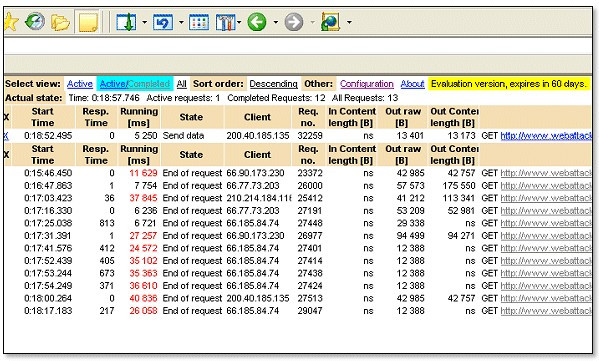Open URL link of request no. 27401

coord(546,248)
